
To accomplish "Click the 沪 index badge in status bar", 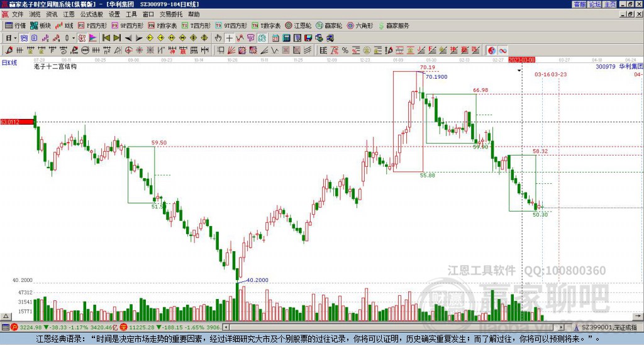I will click(14, 327).
